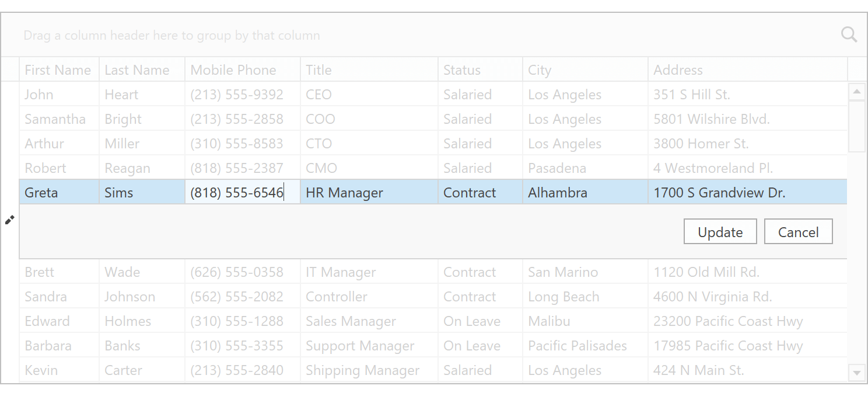Click the Status column header

(462, 70)
